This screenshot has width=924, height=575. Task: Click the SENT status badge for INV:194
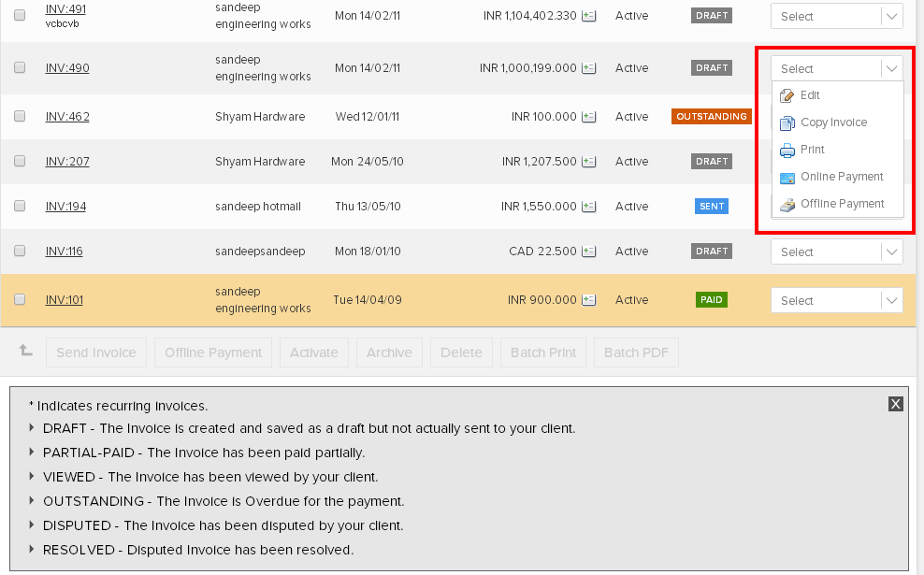712,207
